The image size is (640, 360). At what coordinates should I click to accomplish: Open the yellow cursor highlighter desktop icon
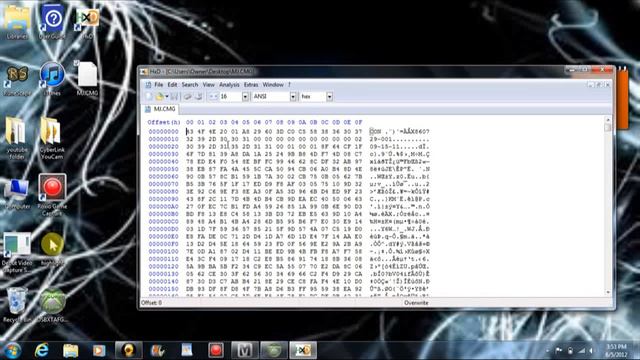point(52,249)
